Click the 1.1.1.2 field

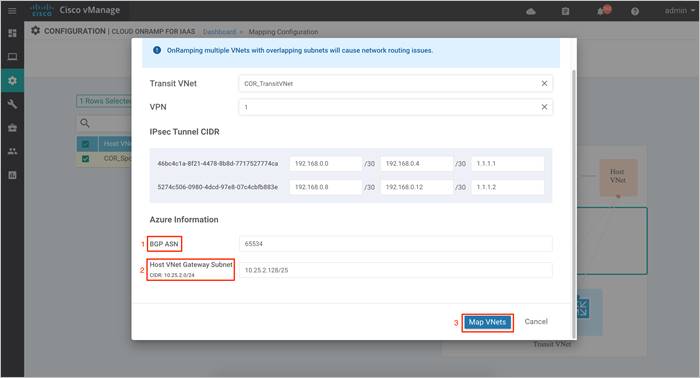(508, 187)
